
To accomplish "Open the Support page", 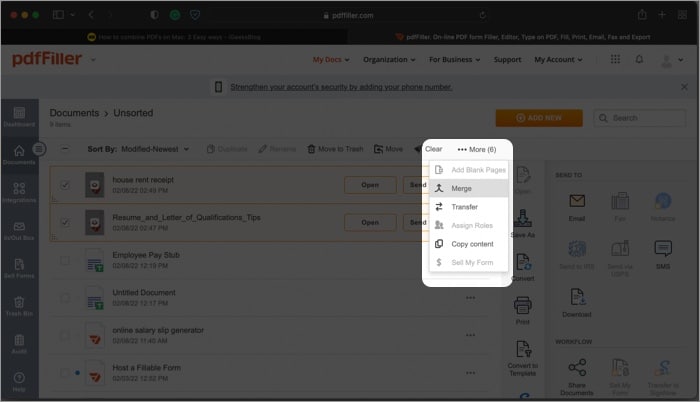I will (507, 59).
